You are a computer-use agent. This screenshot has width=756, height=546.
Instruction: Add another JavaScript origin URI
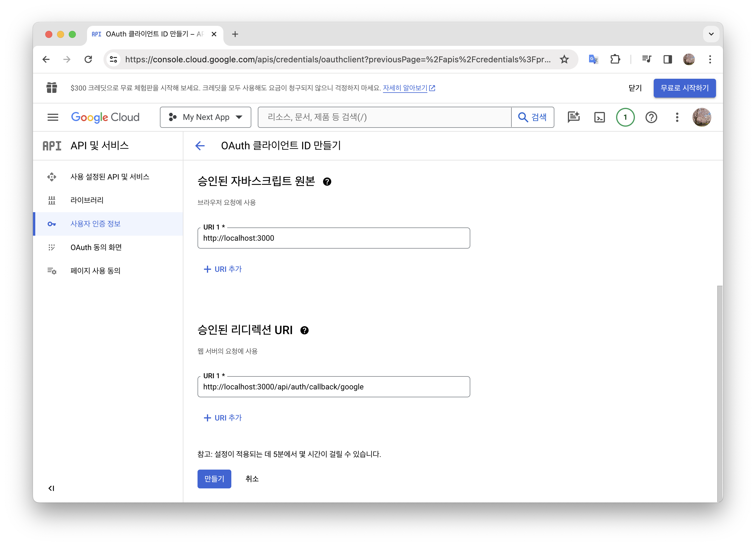(223, 269)
